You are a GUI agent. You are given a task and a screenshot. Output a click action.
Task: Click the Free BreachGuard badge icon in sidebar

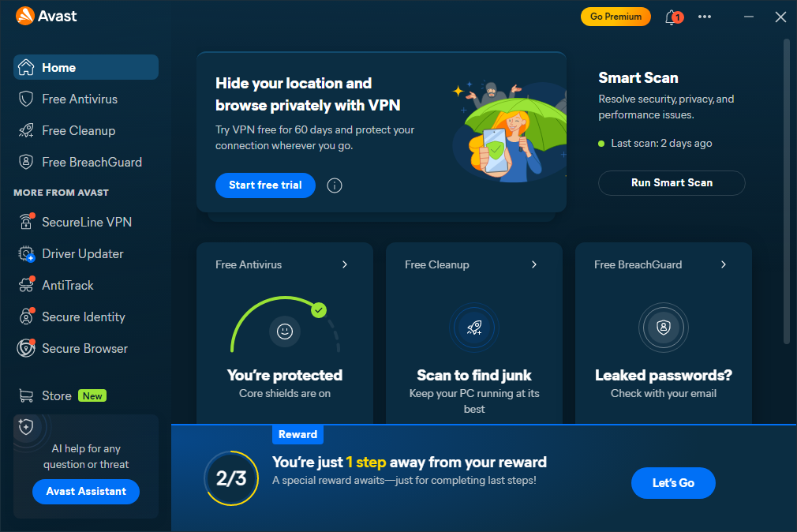point(26,162)
